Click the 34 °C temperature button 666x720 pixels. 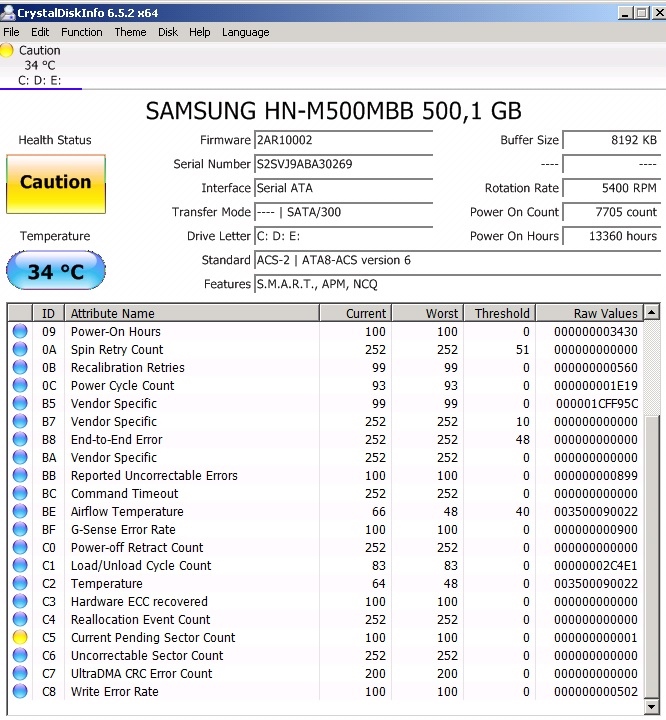coord(56,270)
